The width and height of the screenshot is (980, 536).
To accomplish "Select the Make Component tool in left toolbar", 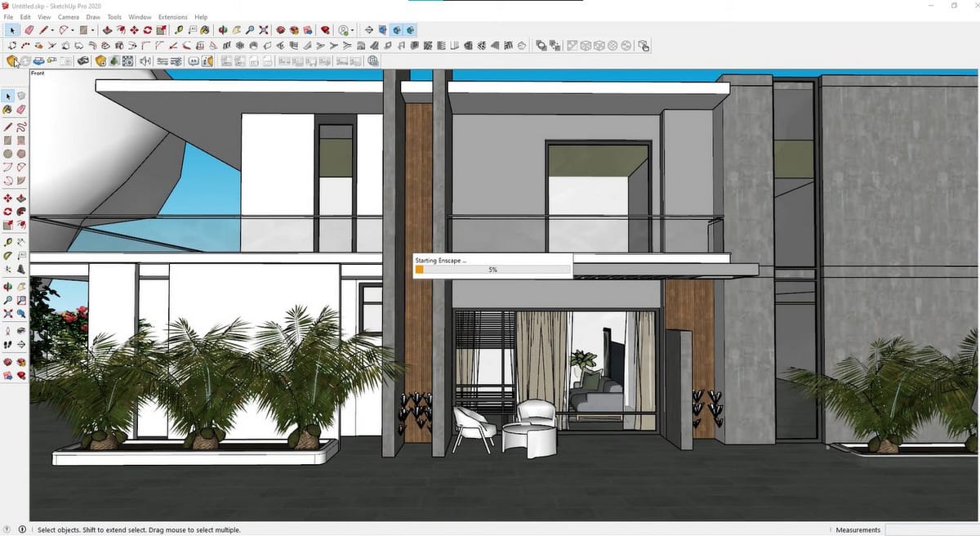I will (21, 96).
